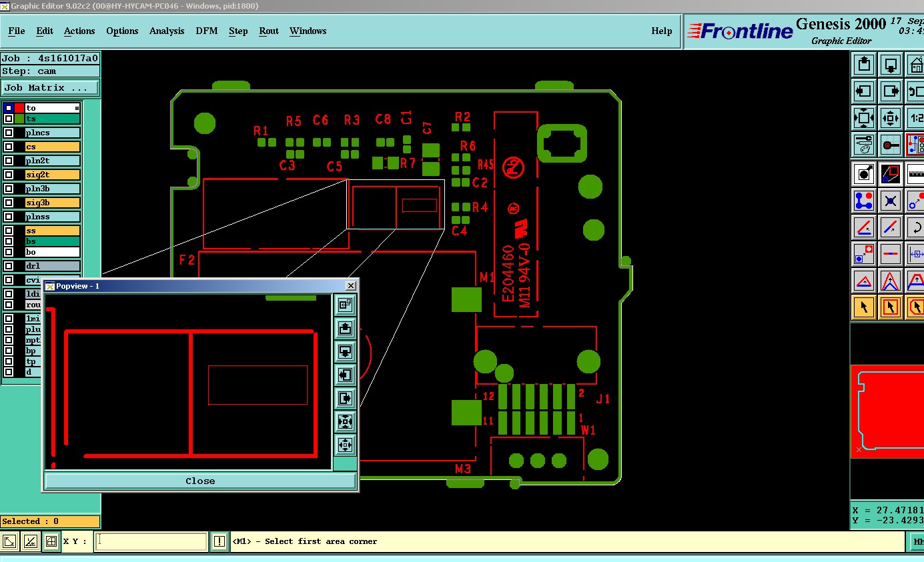Toggle the checkbox for layer drl

click(x=9, y=266)
